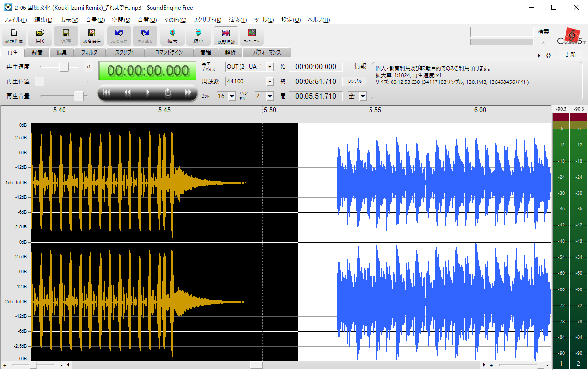Click the right arrow beside 更新

(x=539, y=55)
